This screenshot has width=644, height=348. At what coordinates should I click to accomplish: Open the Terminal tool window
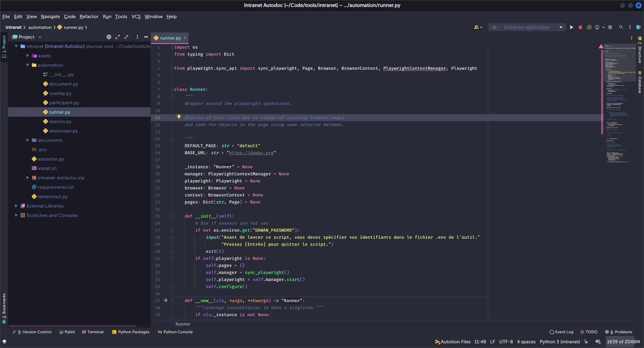click(93, 332)
